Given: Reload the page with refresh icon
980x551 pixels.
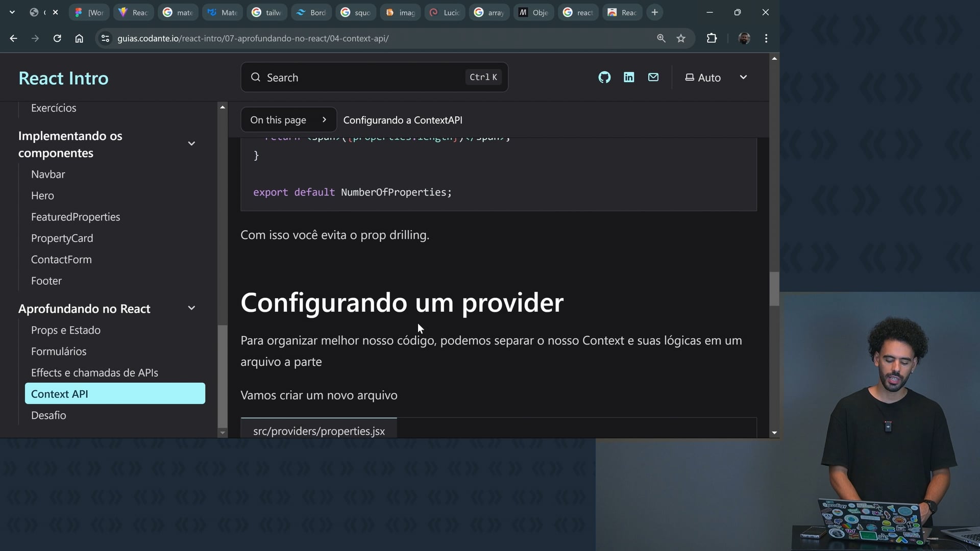Looking at the screenshot, I should [x=57, y=38].
